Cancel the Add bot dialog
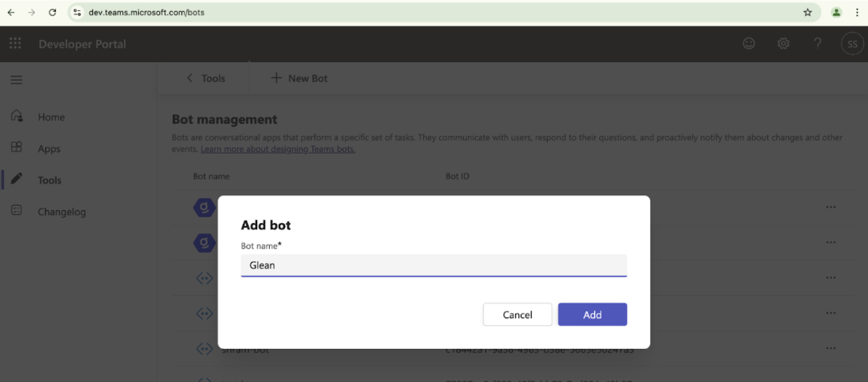 (518, 314)
